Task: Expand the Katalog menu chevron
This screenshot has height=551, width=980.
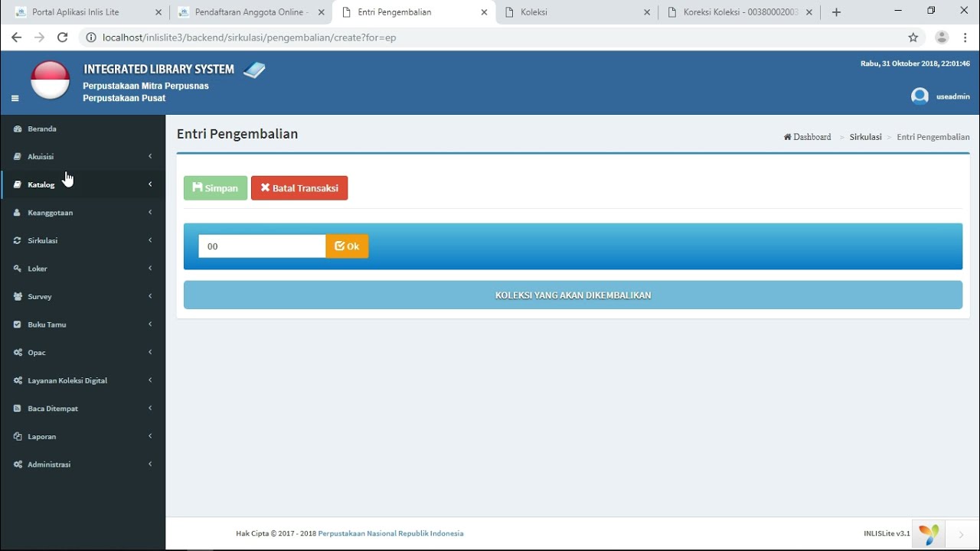Action: pos(150,184)
